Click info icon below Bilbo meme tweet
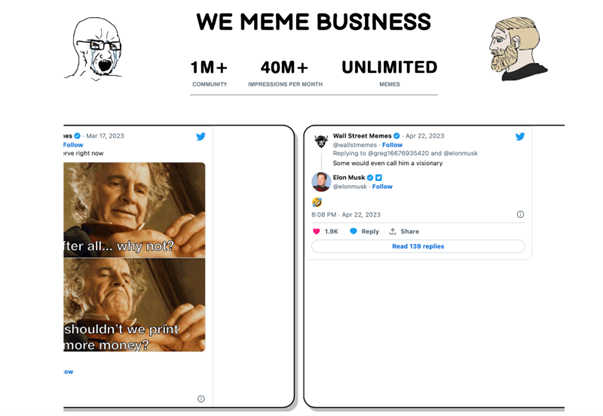This screenshot has height=416, width=603. 201,398
